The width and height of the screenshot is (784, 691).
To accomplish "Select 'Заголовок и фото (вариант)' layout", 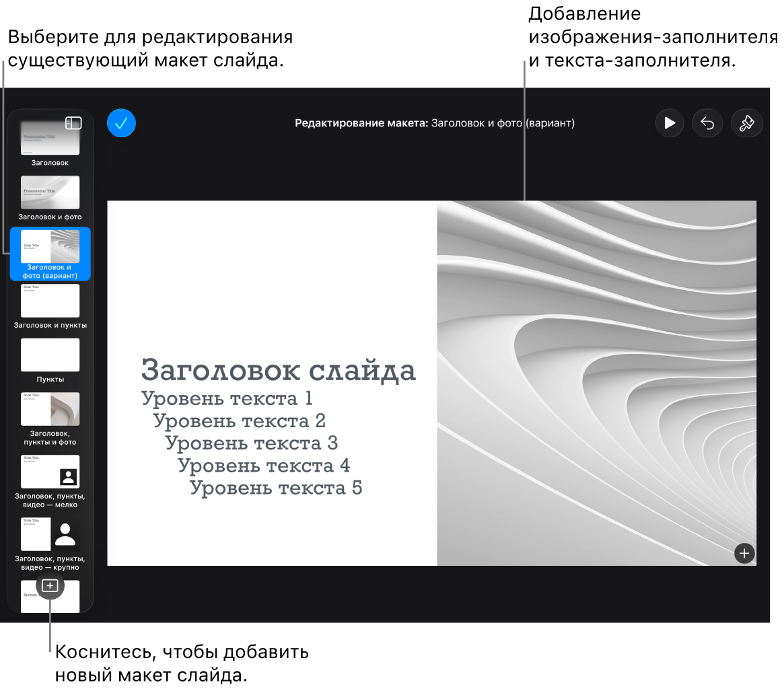I will tap(50, 254).
